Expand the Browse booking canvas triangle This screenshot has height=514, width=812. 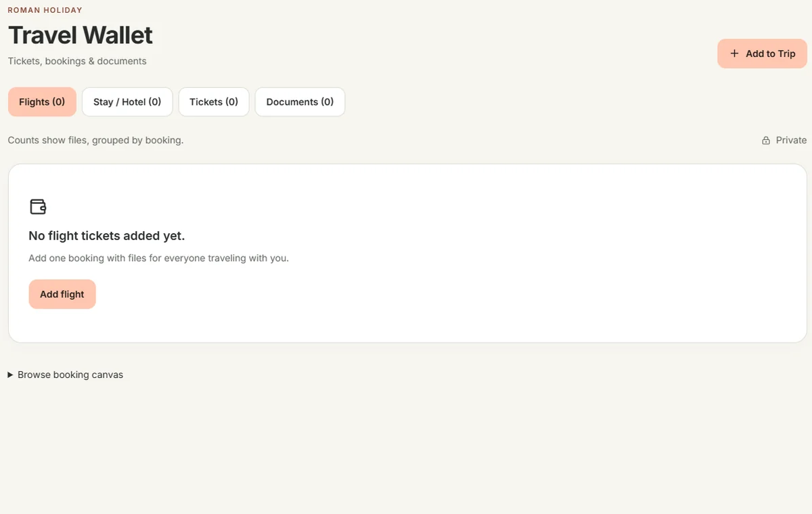pos(11,375)
